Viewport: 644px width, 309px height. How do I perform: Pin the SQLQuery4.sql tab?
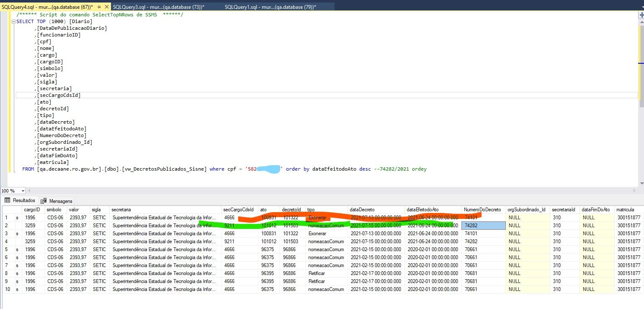coord(100,7)
